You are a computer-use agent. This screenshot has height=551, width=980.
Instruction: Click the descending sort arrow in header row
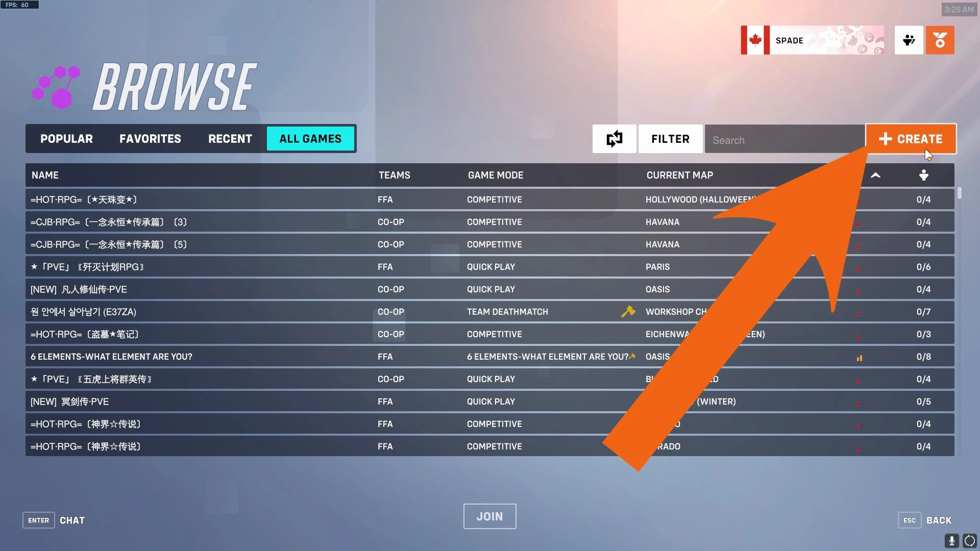coord(923,175)
